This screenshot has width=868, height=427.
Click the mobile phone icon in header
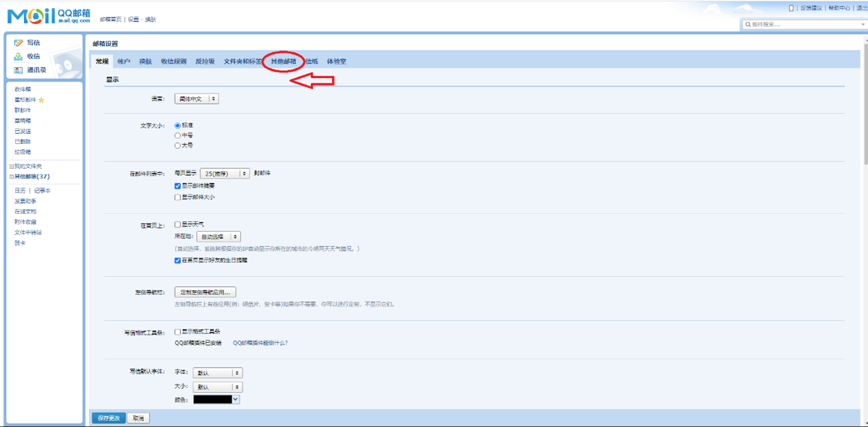coord(791,8)
